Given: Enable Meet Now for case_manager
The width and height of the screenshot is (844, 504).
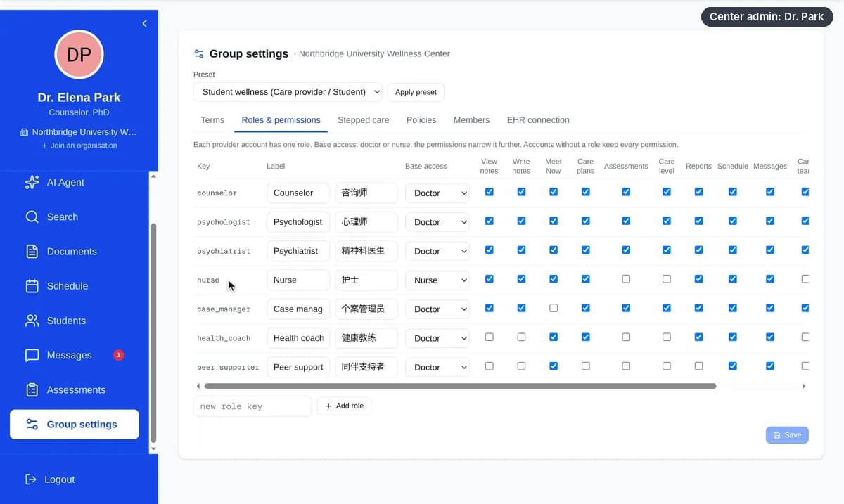Looking at the screenshot, I should (554, 308).
